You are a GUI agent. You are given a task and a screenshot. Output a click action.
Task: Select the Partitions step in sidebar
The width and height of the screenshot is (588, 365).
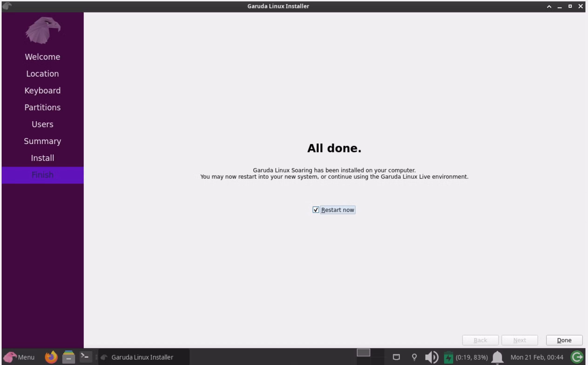tap(43, 107)
